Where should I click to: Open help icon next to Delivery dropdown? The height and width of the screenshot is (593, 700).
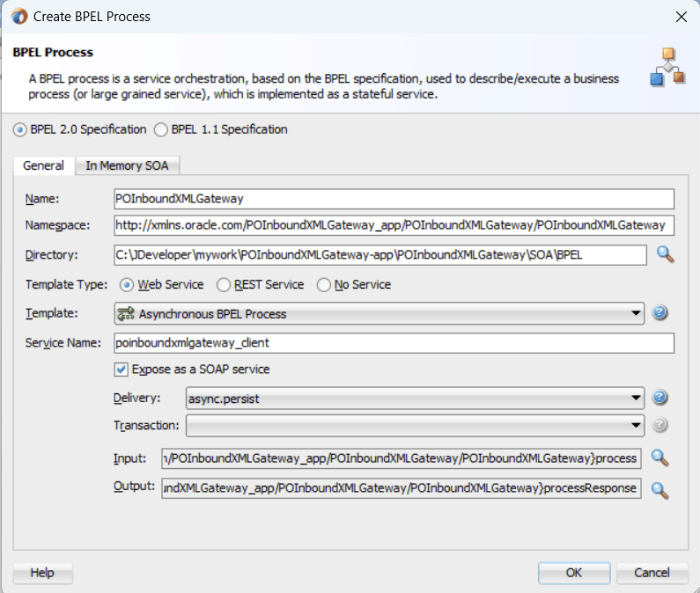pos(659,397)
